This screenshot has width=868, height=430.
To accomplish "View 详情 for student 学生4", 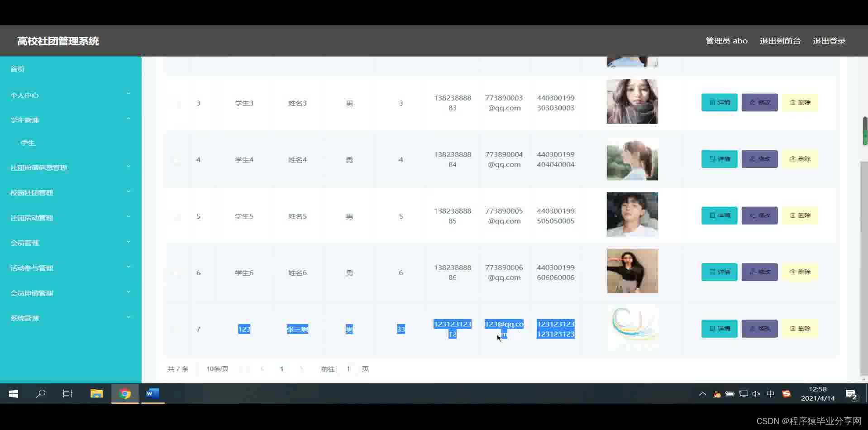I will 719,159.
